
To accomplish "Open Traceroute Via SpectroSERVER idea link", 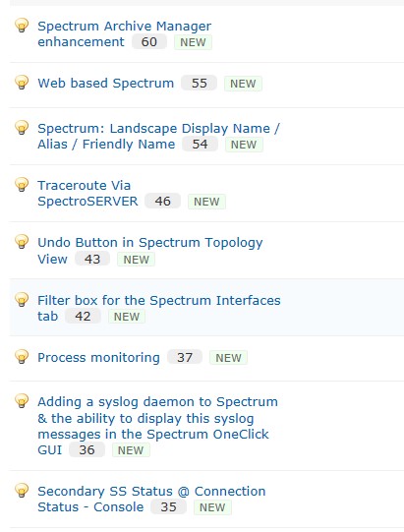I will [x=87, y=193].
